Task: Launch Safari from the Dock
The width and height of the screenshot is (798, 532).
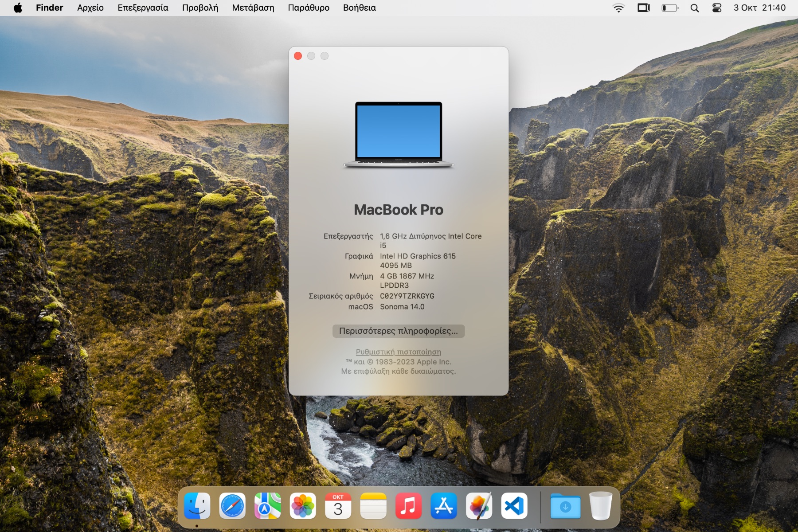Action: click(x=232, y=506)
